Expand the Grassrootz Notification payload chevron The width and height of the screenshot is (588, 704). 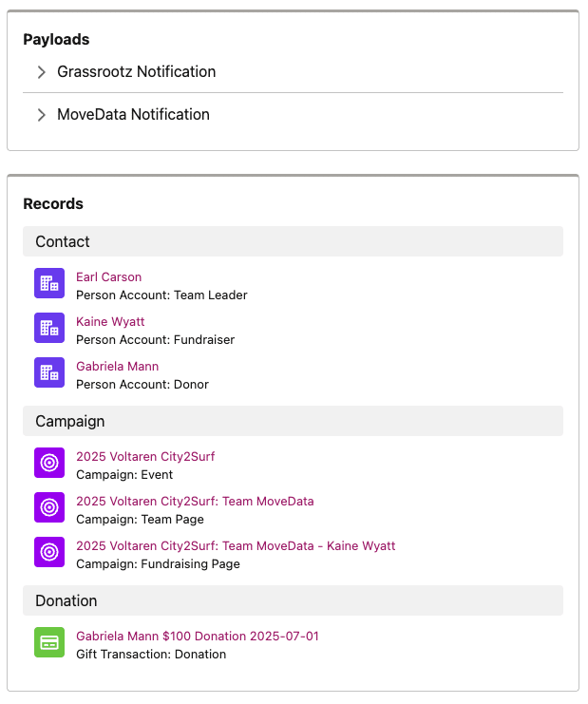point(41,72)
